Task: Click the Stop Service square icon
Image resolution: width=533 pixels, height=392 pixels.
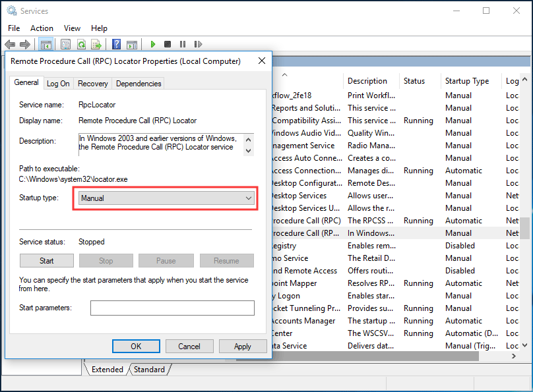Action: [168, 44]
